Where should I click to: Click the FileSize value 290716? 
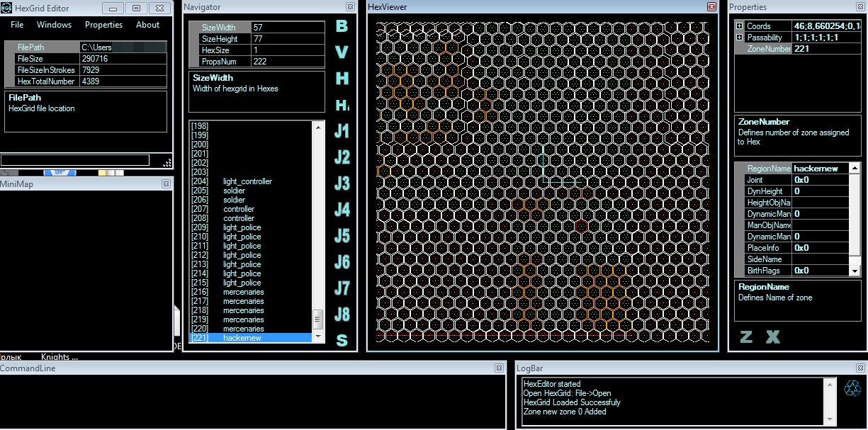point(123,59)
